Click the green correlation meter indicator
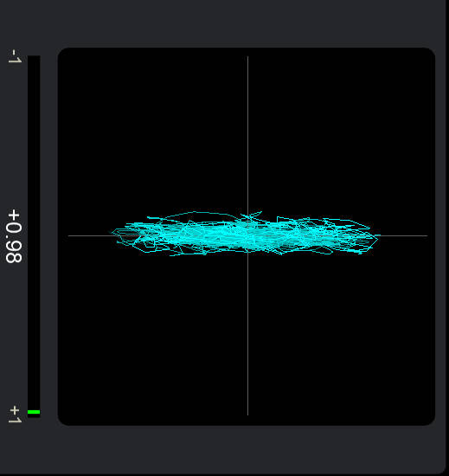Viewport: 449px width, 476px height. [x=34, y=412]
